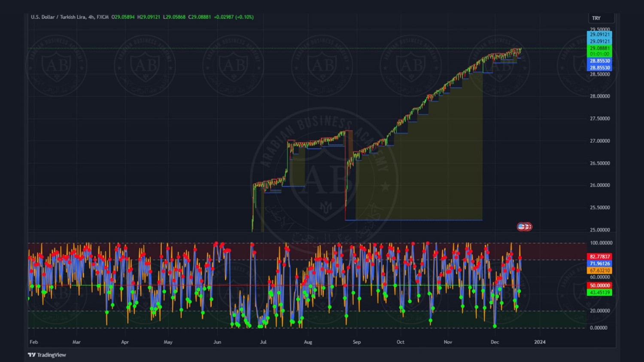Click the 60.00000 oscillator axis tick

tap(600, 277)
